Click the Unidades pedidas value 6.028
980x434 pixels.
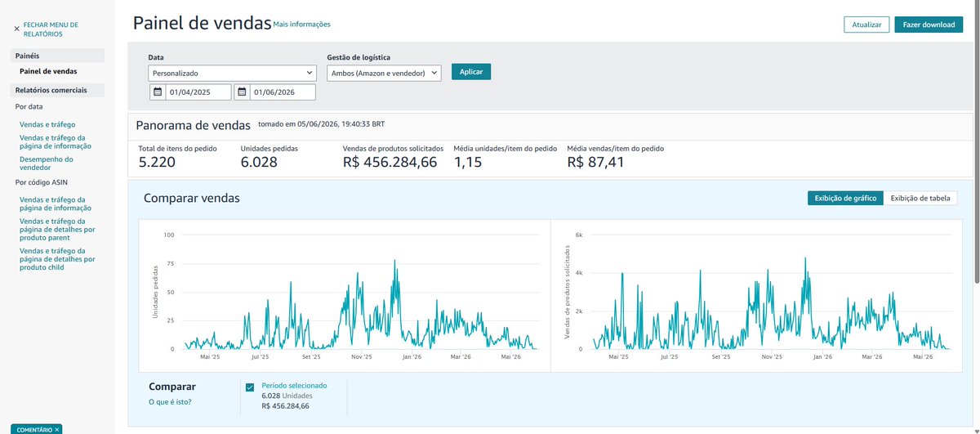click(x=259, y=162)
